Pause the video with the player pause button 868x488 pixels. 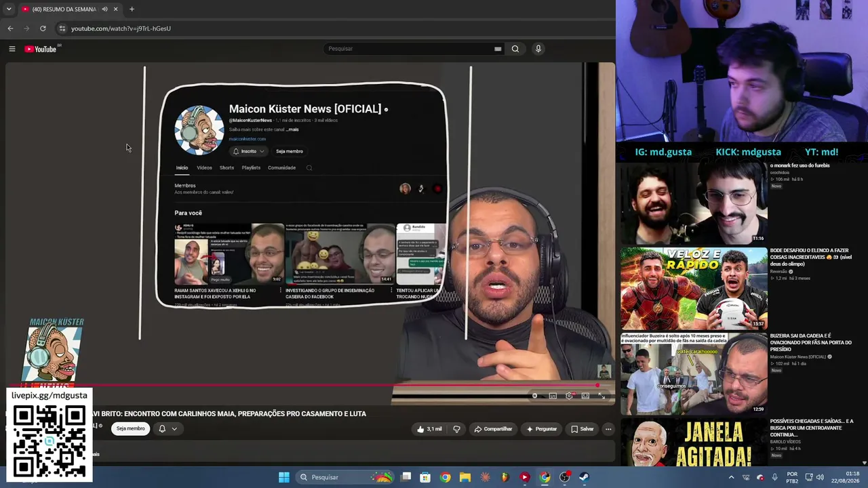[535, 396]
